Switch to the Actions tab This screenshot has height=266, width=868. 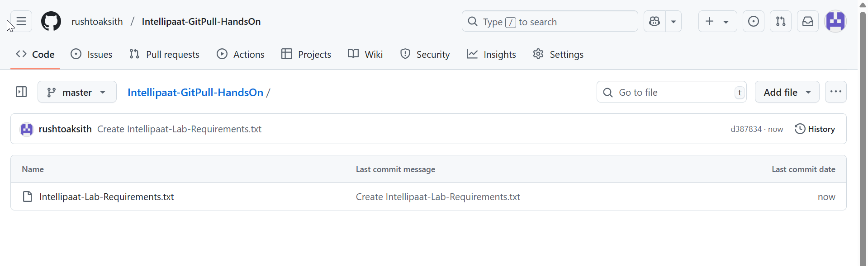(x=240, y=54)
